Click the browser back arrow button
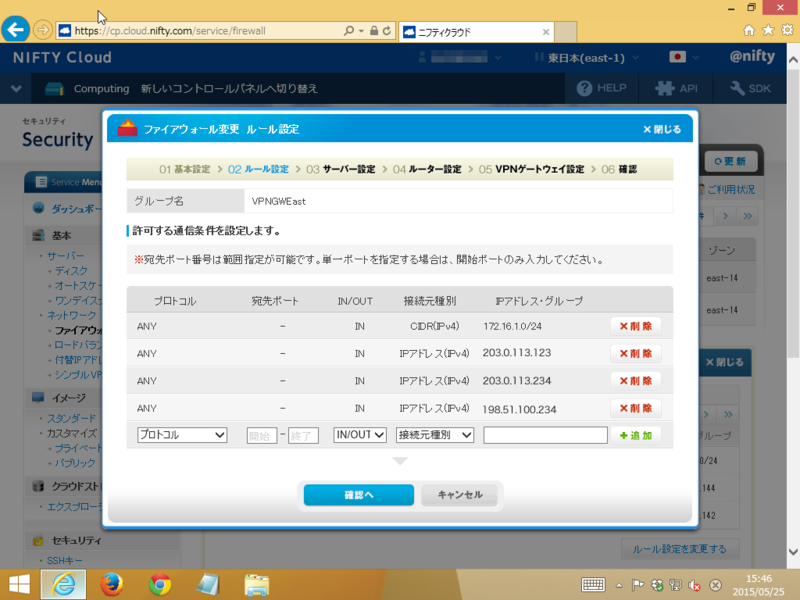This screenshot has height=600, width=800. (16, 30)
